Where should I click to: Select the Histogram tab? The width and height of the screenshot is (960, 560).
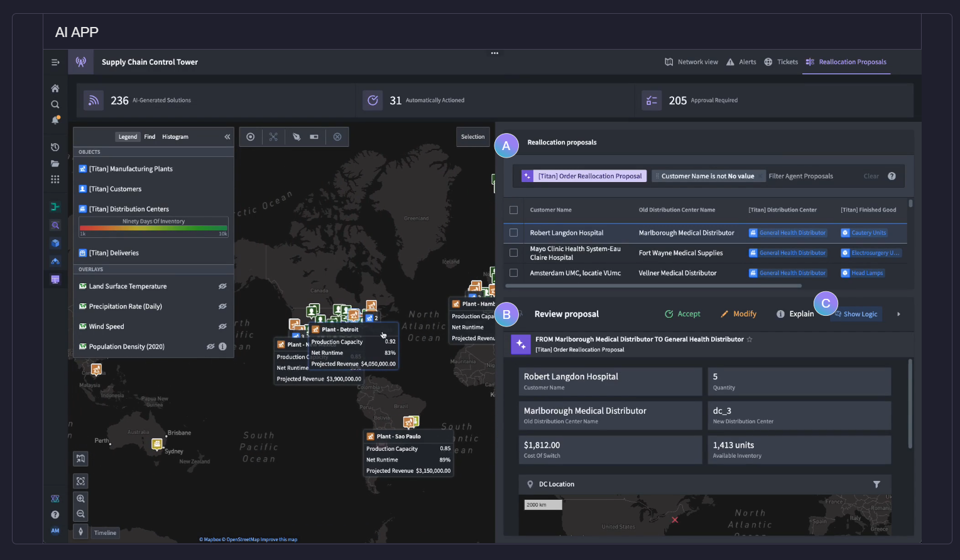175,137
